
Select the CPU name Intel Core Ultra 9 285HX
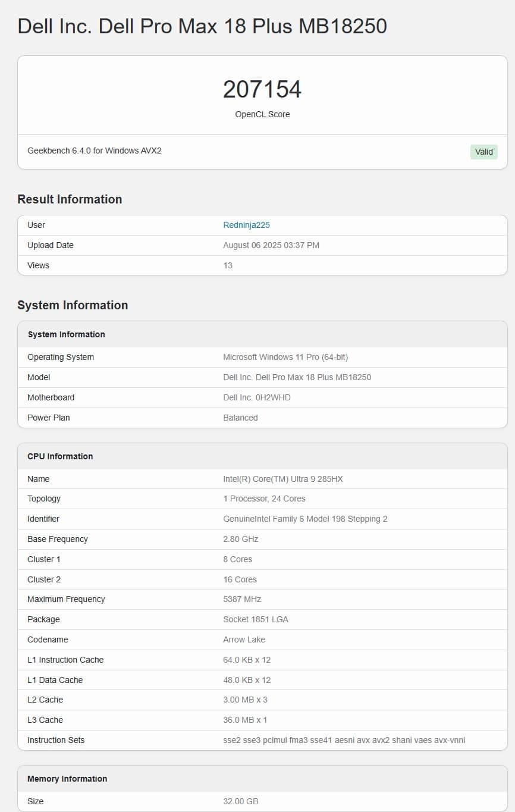(x=283, y=479)
